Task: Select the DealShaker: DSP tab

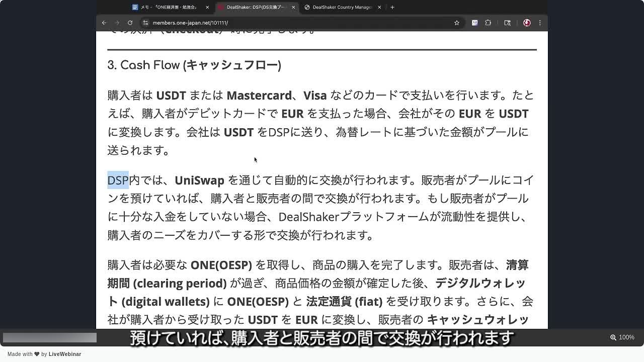Action: pos(257,8)
